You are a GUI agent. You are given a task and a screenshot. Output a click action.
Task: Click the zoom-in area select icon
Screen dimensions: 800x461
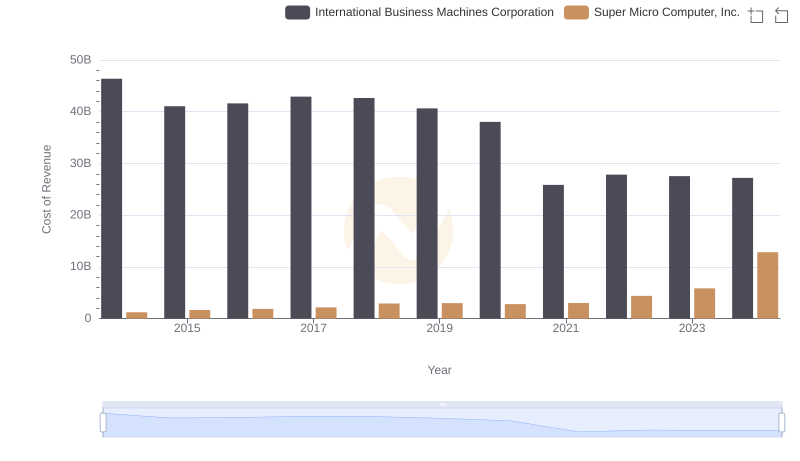[756, 15]
